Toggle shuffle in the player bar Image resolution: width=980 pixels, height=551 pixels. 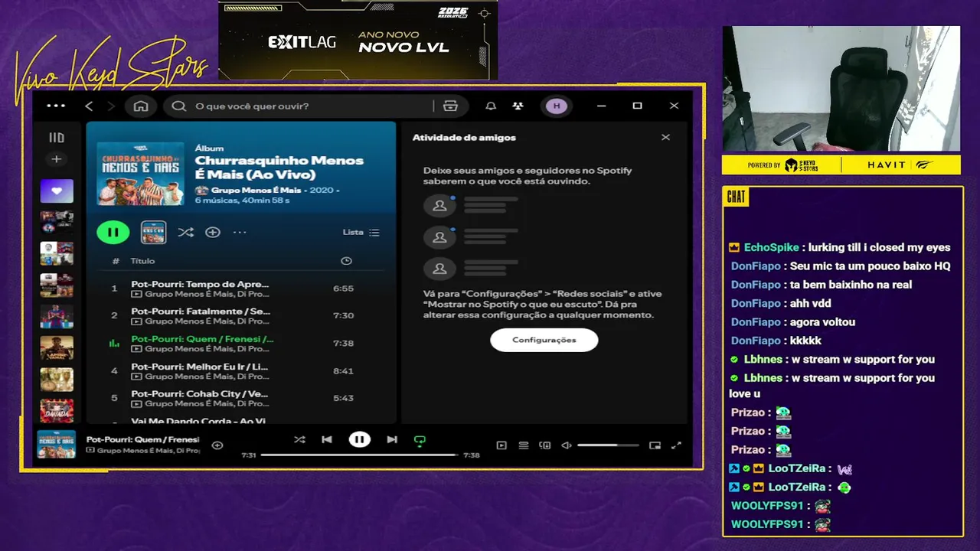point(299,439)
